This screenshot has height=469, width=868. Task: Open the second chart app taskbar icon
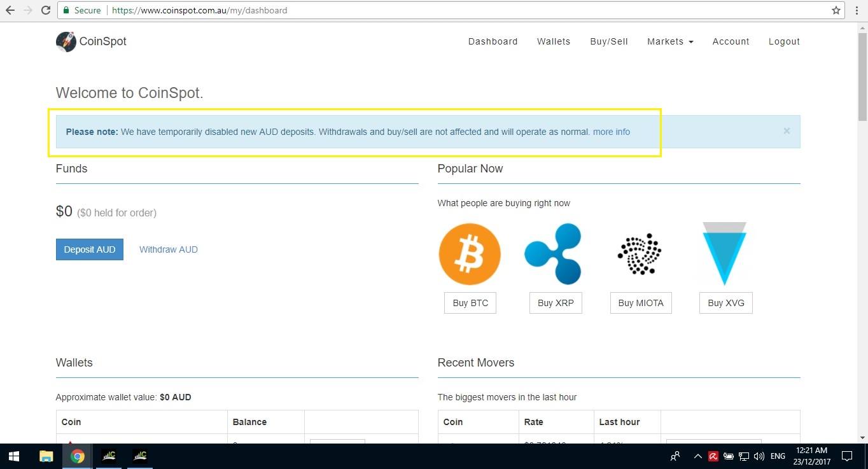139,456
